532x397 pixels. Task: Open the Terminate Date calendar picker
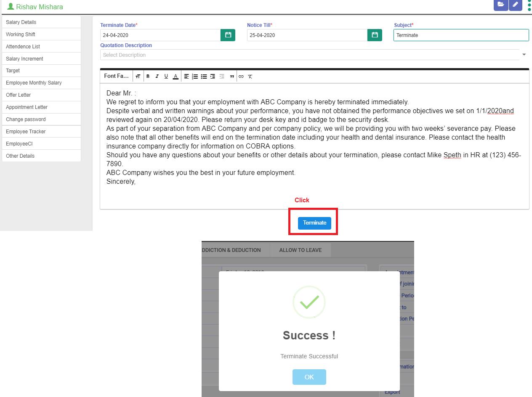(228, 35)
